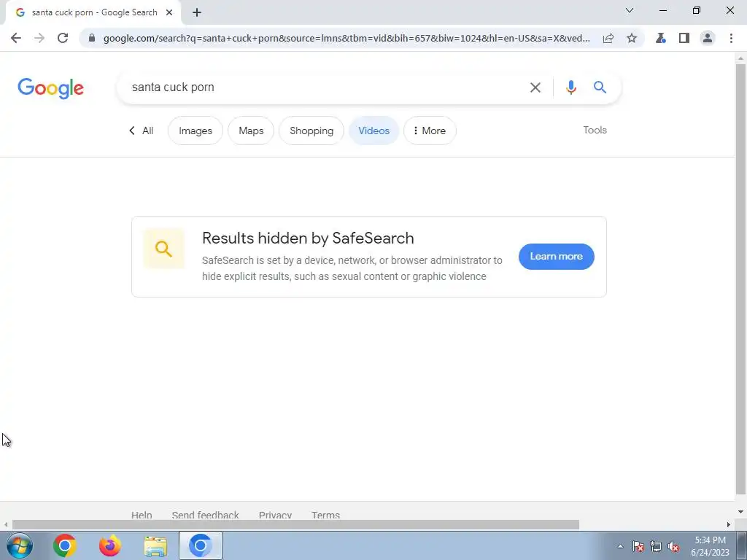Click the address bar URL
Image resolution: width=747 pixels, height=560 pixels.
(x=347, y=38)
